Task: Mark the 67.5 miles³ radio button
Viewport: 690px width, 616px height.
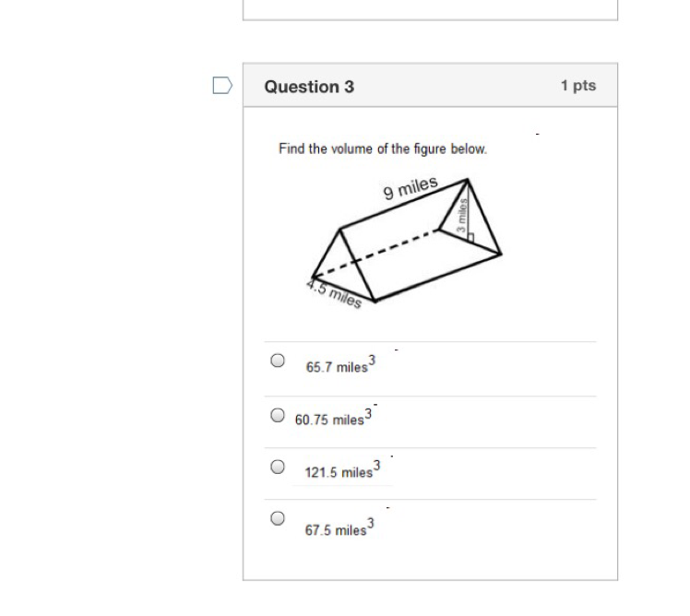Action: point(278,518)
